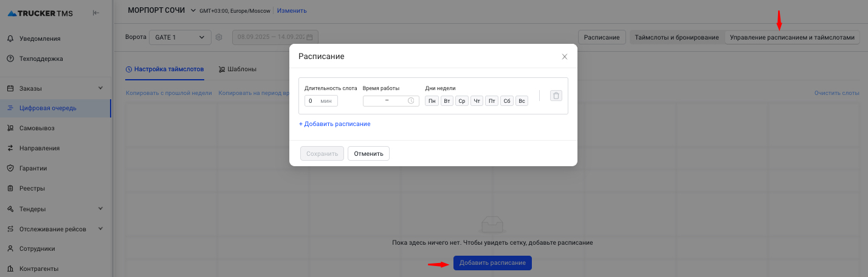Expand the МОРПОРТ СОЧИ location dropdown
This screenshot has height=277, width=868.
(x=193, y=10)
